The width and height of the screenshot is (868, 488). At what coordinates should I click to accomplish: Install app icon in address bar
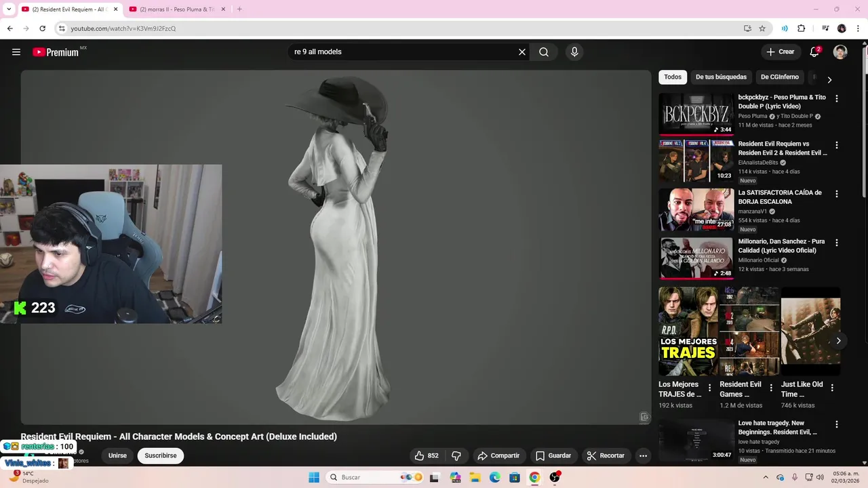click(x=747, y=28)
